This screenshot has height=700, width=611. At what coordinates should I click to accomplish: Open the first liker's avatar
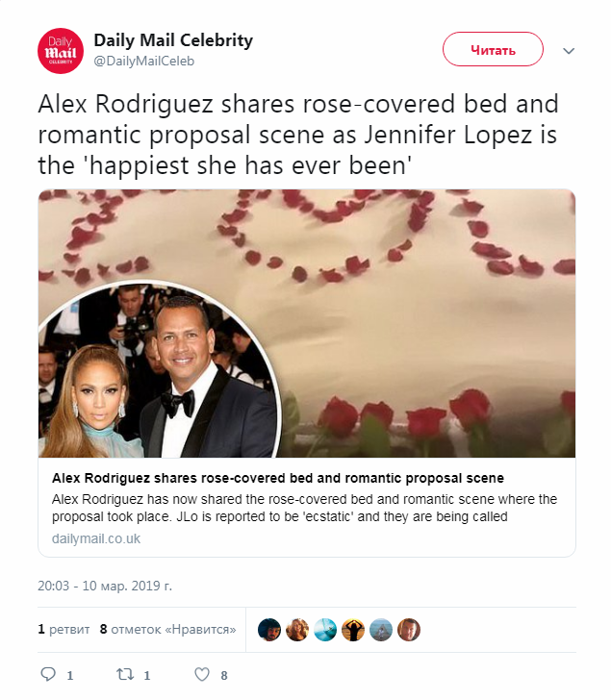click(x=269, y=630)
